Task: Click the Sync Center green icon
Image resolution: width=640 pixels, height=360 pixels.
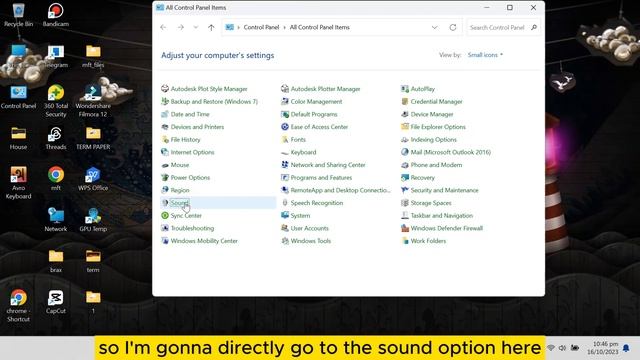Action: [x=165, y=216]
